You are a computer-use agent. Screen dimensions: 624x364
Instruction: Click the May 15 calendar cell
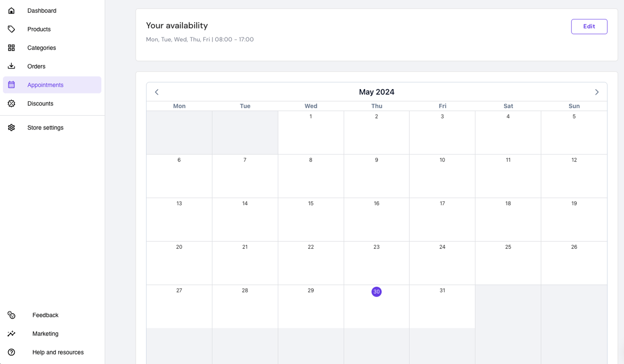(x=311, y=219)
